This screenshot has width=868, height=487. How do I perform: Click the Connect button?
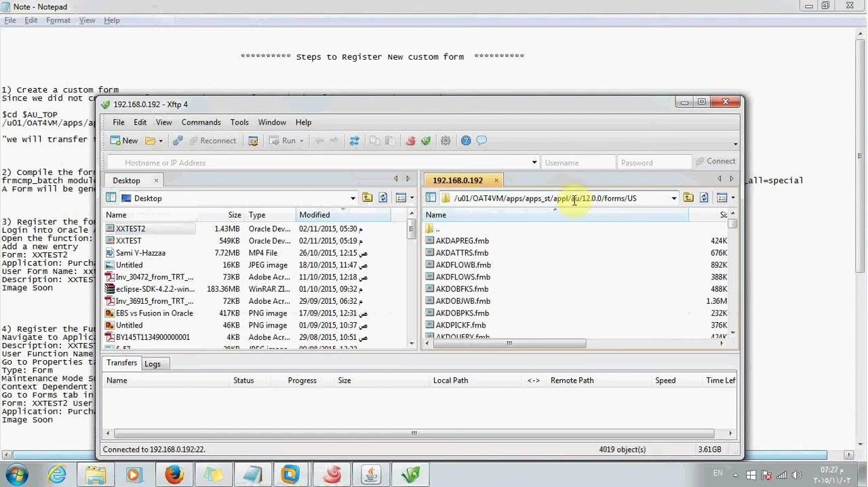[x=715, y=161]
